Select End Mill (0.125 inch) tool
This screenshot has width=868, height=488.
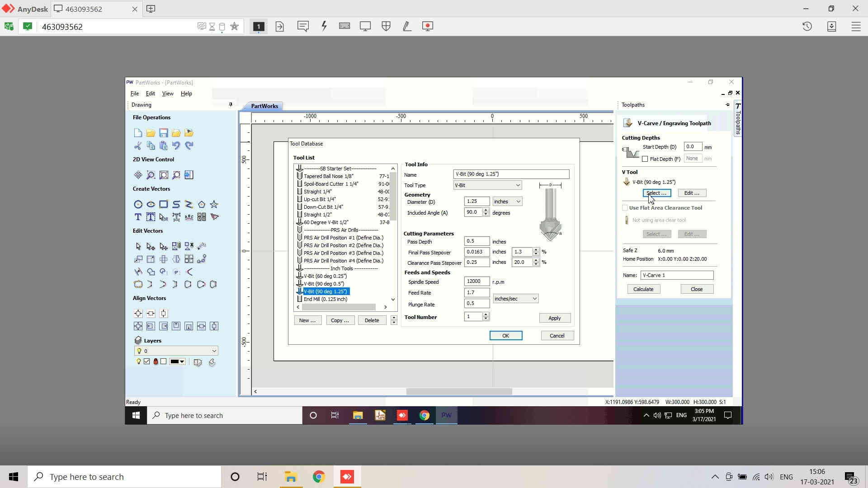(325, 299)
